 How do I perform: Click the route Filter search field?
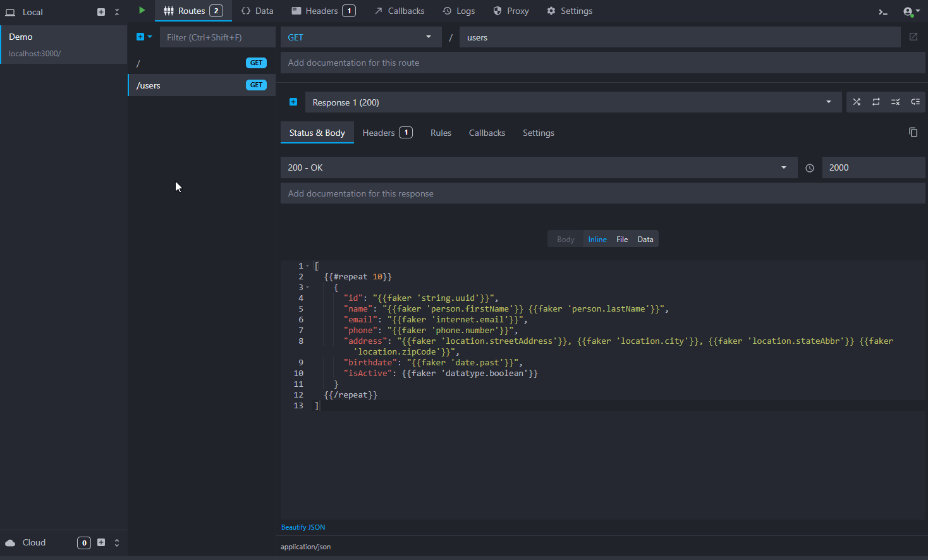[x=217, y=37]
